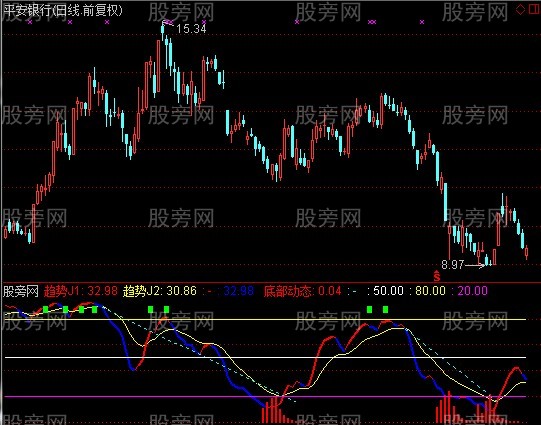Click the red diamond icon at chart top
This screenshot has width=541, height=425.
pos(520,9)
